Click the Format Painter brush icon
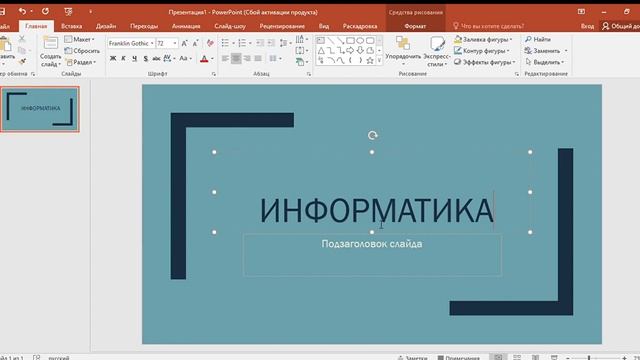The width and height of the screenshot is (640, 360). 22,62
